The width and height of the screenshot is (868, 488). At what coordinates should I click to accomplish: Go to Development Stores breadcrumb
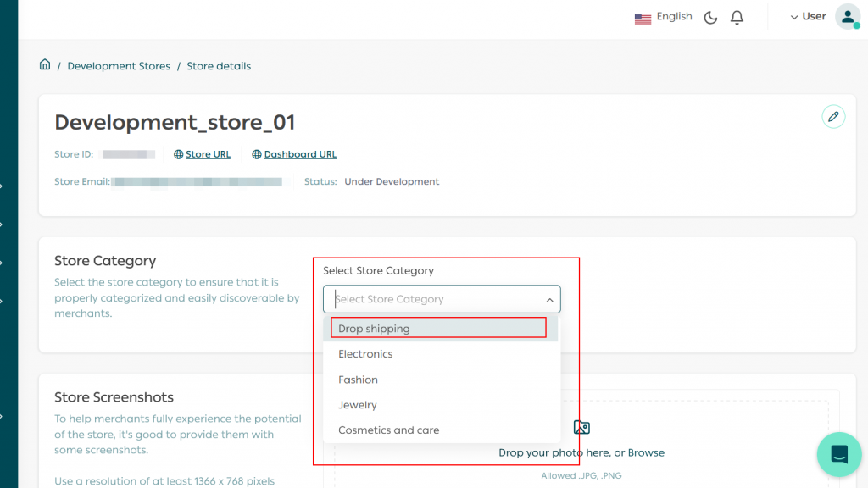[119, 66]
